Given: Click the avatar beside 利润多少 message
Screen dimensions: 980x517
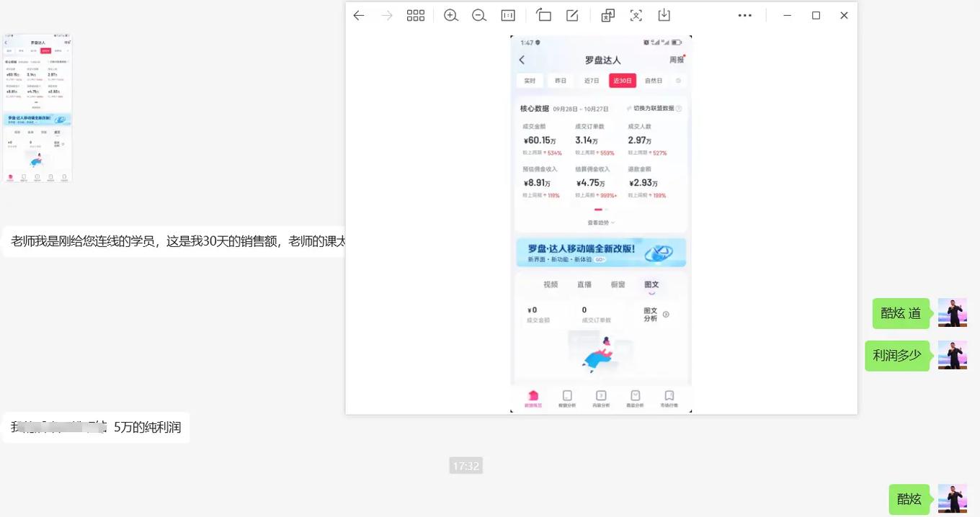Looking at the screenshot, I should click(x=952, y=355).
